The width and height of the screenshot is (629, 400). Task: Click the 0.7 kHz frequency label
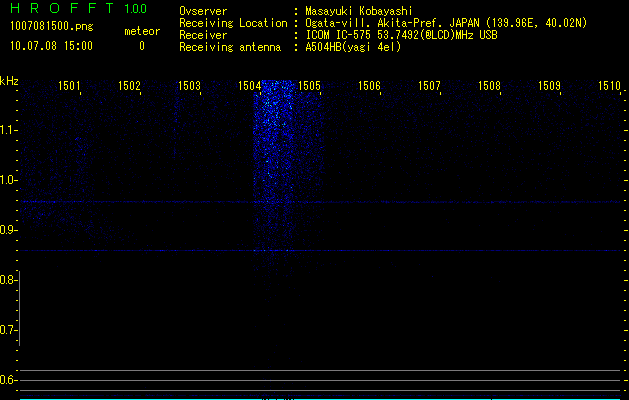pos(8,330)
